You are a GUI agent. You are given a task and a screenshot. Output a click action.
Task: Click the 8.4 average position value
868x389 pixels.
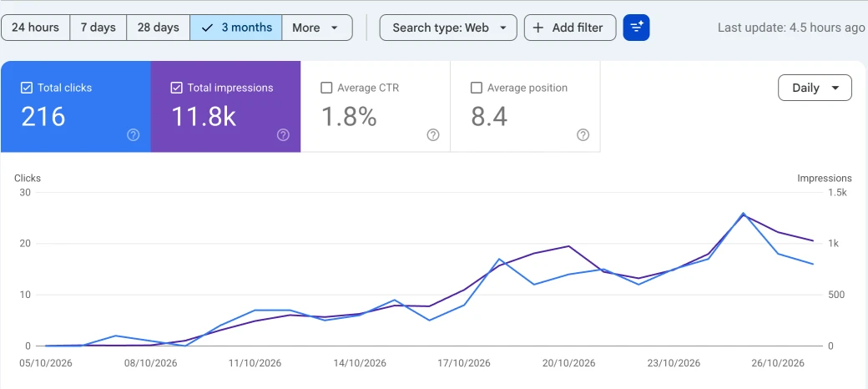point(489,116)
